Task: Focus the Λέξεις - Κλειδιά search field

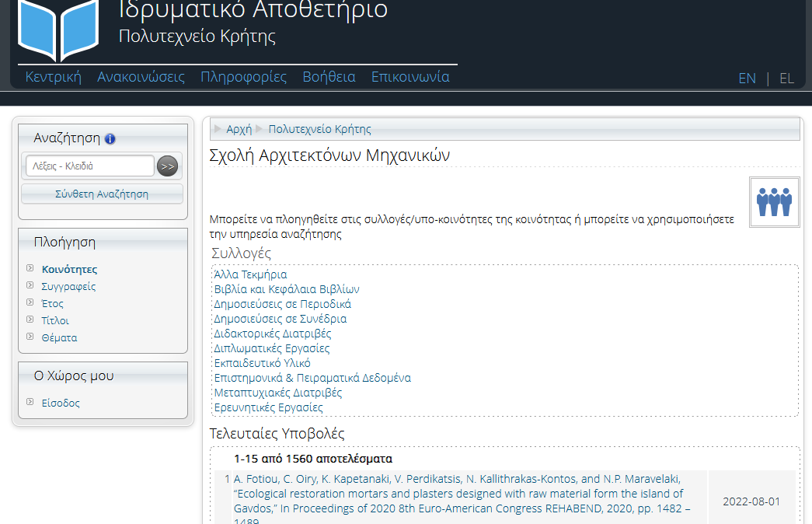Action: click(90, 166)
